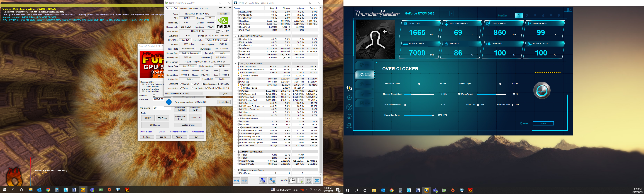644x194 pixels.
Task: Click GPU-Z refresh icon
Action: click(x=225, y=8)
